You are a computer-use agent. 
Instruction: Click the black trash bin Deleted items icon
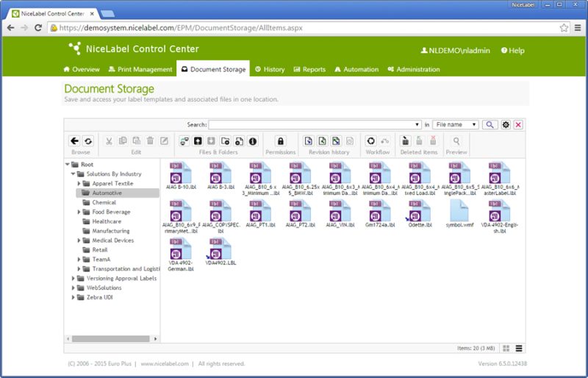point(406,141)
